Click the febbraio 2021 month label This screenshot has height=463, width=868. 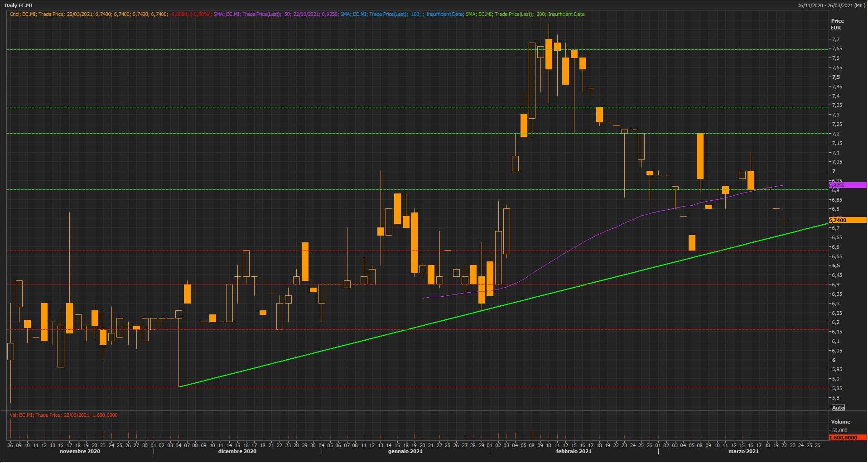[574, 451]
